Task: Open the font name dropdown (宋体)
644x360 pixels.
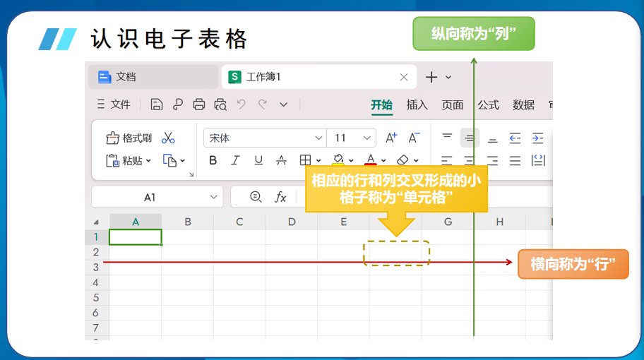Action: tap(318, 138)
